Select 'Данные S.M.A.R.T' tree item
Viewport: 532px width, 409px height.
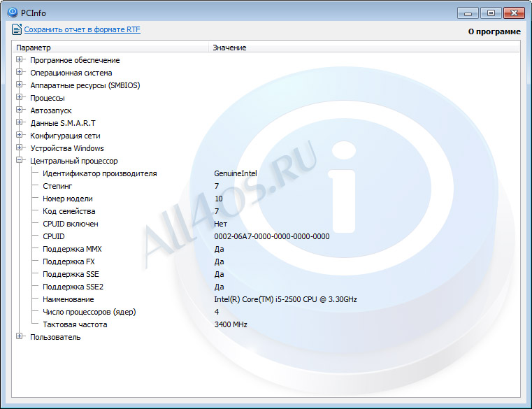[63, 123]
